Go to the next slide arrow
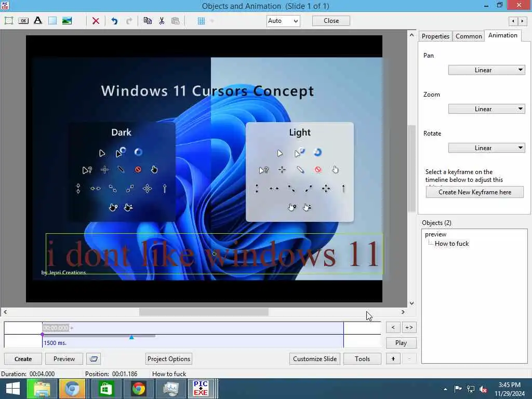Image resolution: width=532 pixels, height=399 pixels. pos(522,21)
